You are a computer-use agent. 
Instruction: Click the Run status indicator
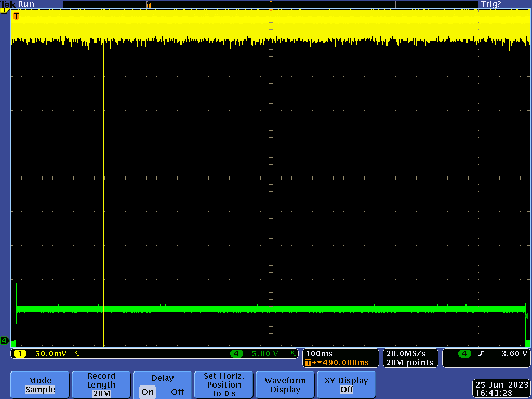(x=26, y=4)
